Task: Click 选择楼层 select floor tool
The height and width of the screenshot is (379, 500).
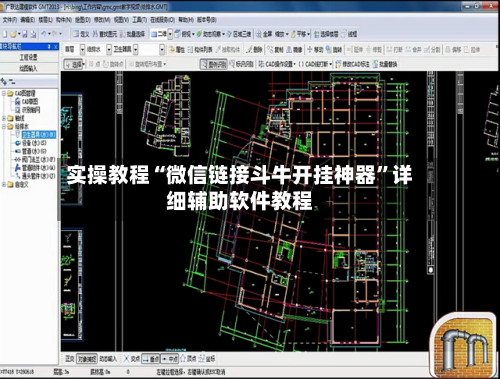Action: point(326,34)
